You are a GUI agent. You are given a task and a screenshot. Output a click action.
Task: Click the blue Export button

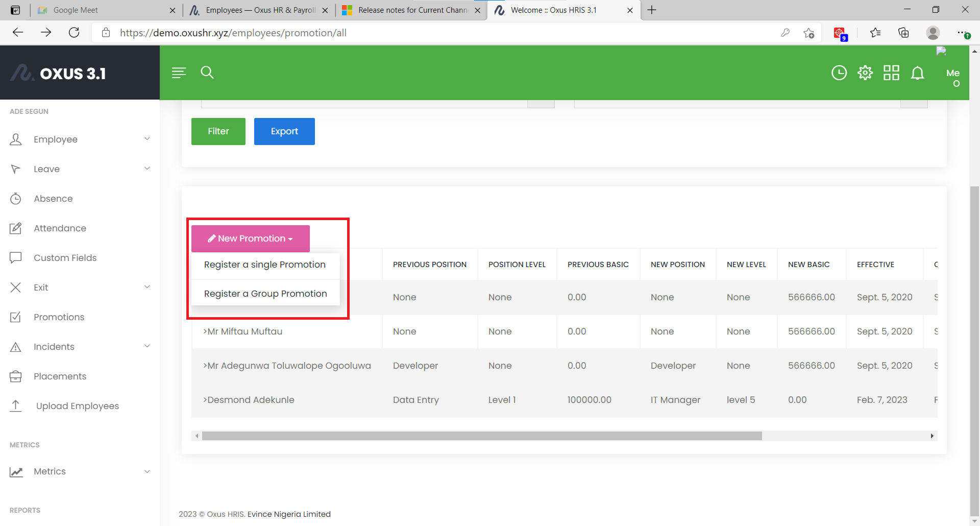[x=284, y=131]
